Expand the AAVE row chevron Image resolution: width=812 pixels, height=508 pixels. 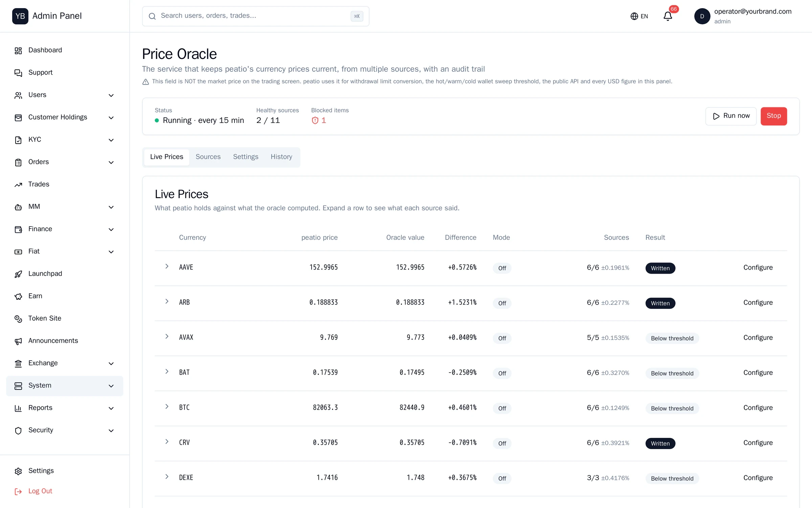(167, 267)
